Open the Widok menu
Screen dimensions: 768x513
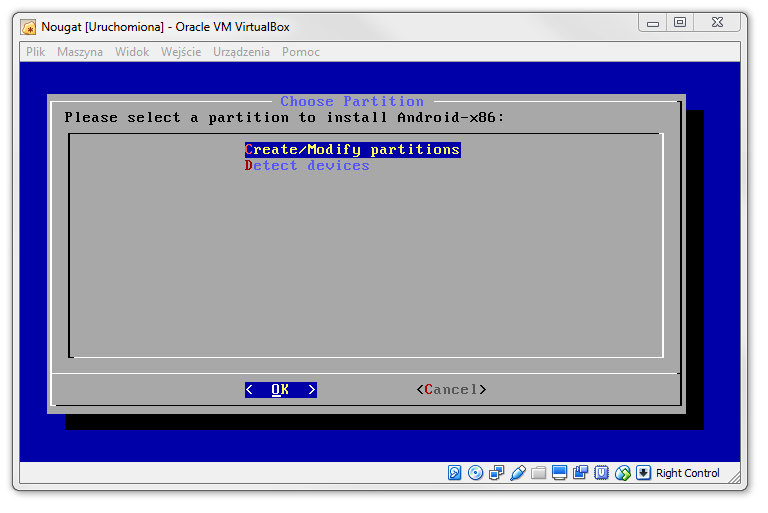(132, 52)
